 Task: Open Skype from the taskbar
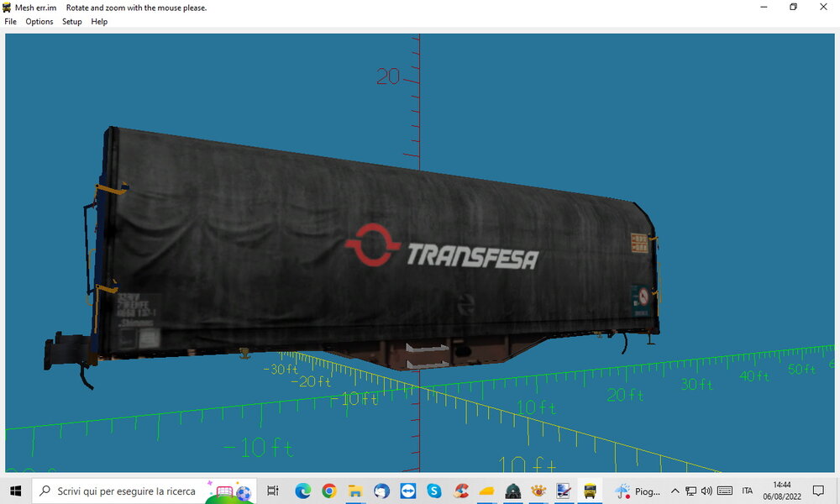(x=434, y=491)
